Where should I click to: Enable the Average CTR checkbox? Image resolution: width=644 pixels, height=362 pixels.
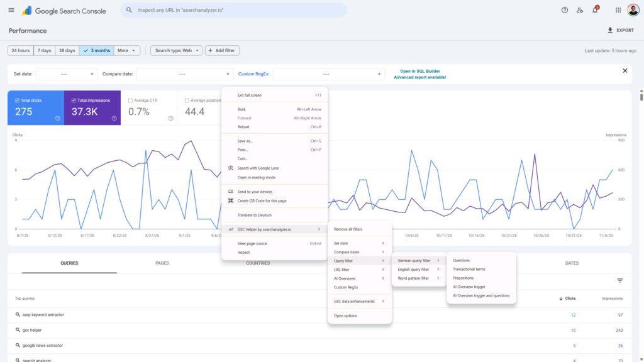(130, 101)
